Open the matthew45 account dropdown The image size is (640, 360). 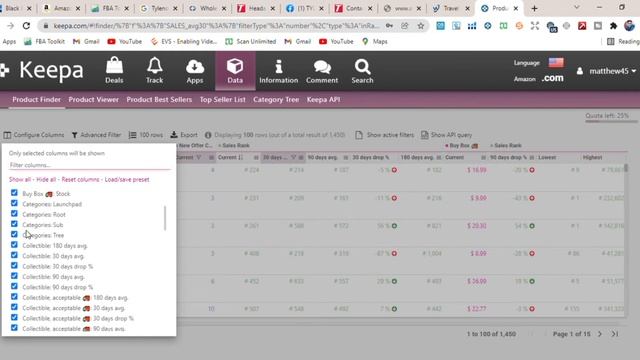point(607,71)
